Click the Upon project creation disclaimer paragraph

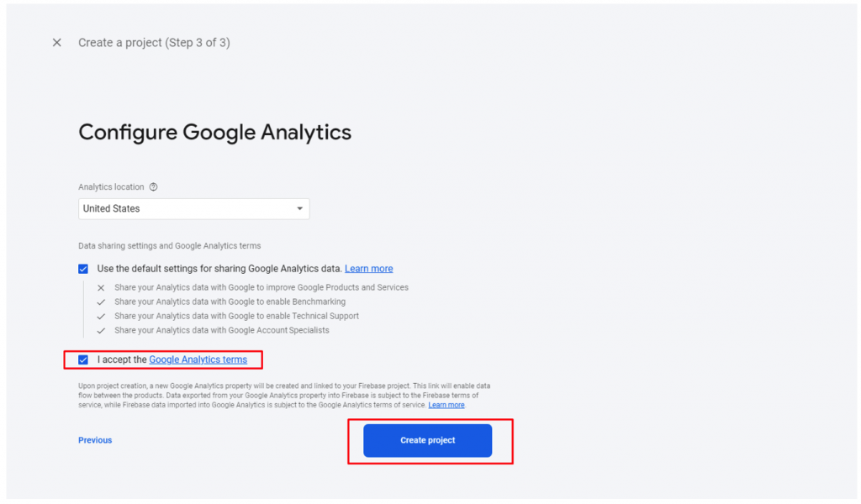tap(284, 396)
